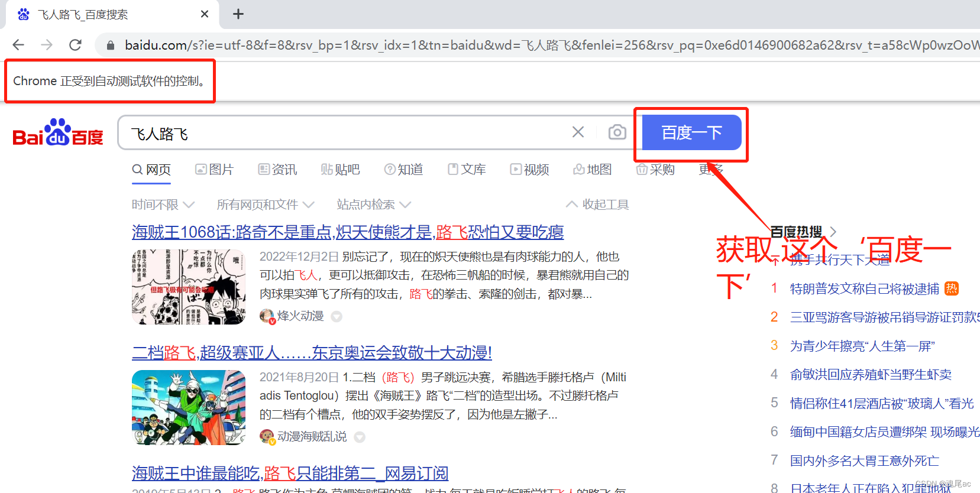Viewport: 980px width, 493px height.
Task: Close the 飞人路飞_百度搜索 tab
Action: tap(205, 14)
